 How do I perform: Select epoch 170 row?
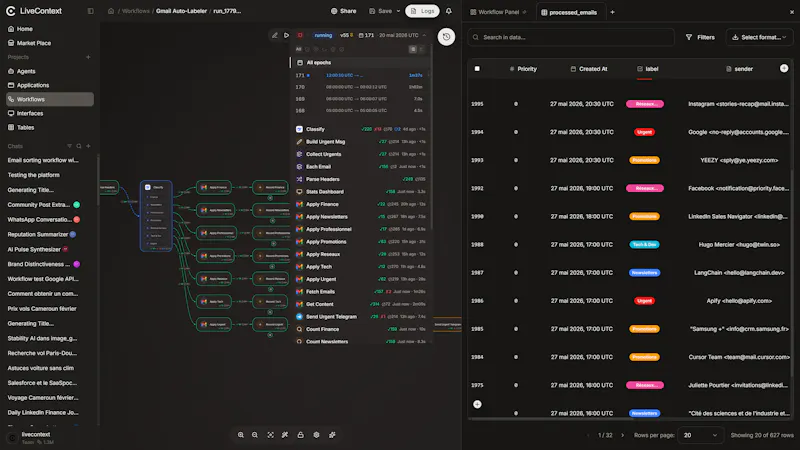point(361,87)
